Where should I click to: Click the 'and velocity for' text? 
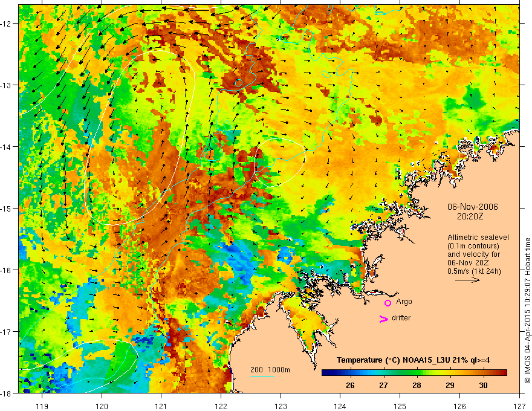tap(473, 254)
